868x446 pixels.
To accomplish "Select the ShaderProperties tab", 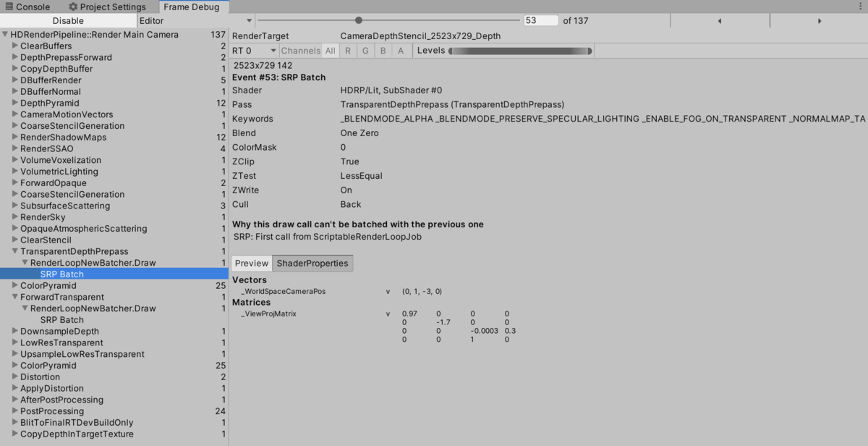I will coord(312,264).
